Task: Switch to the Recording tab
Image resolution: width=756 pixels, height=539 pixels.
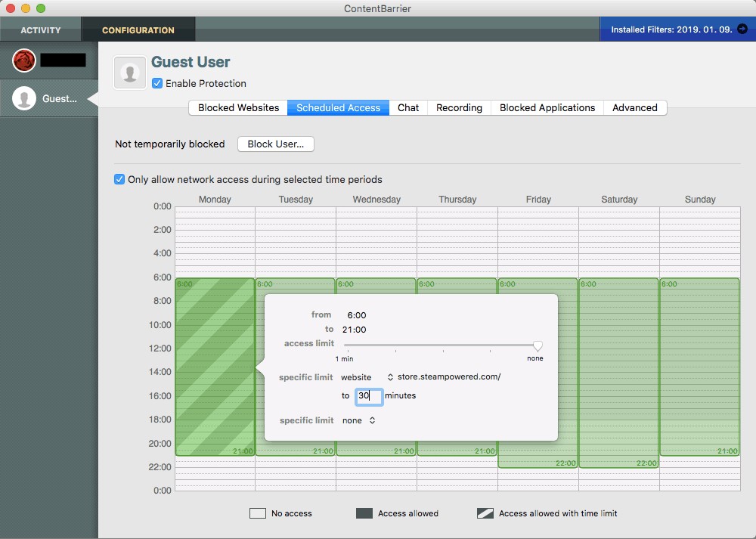Action: tap(458, 107)
